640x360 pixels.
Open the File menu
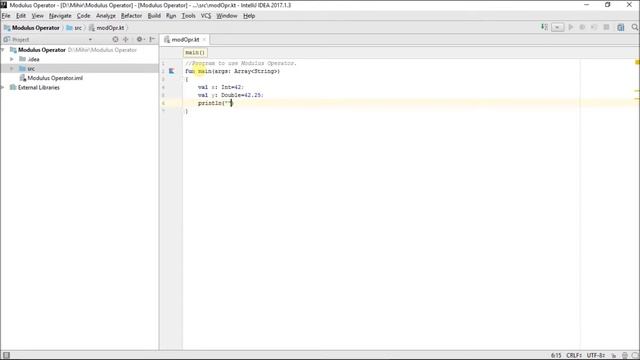[x=6, y=16]
